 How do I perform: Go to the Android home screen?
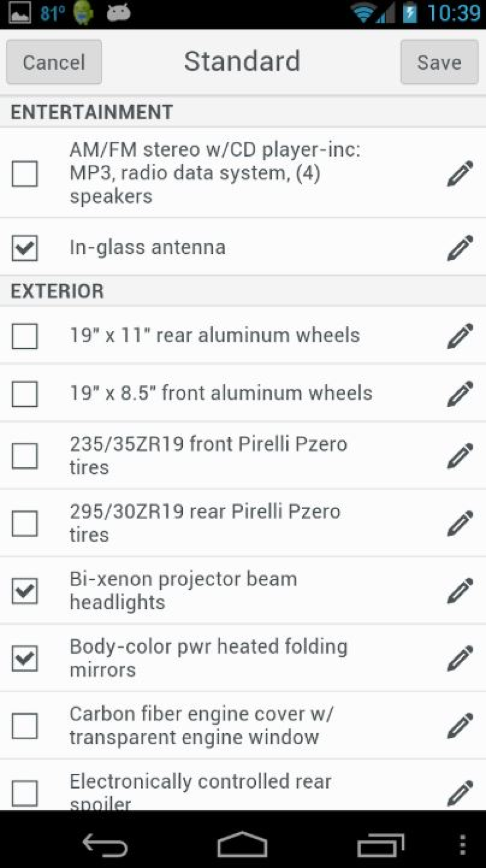[x=242, y=845]
